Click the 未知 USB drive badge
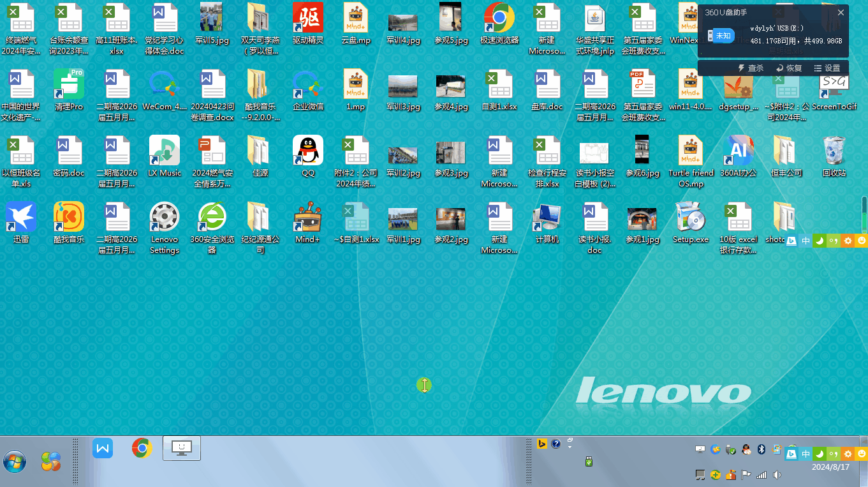The image size is (868, 487). click(721, 36)
